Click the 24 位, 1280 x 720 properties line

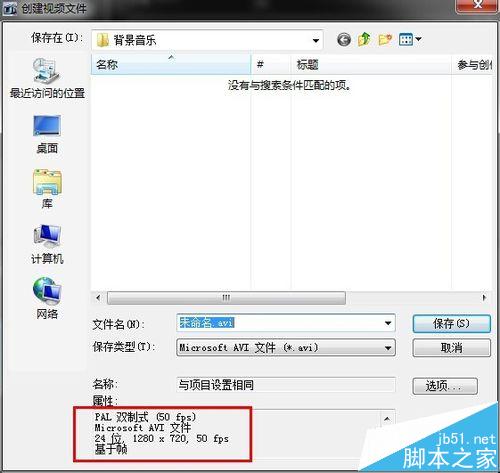pos(162,438)
